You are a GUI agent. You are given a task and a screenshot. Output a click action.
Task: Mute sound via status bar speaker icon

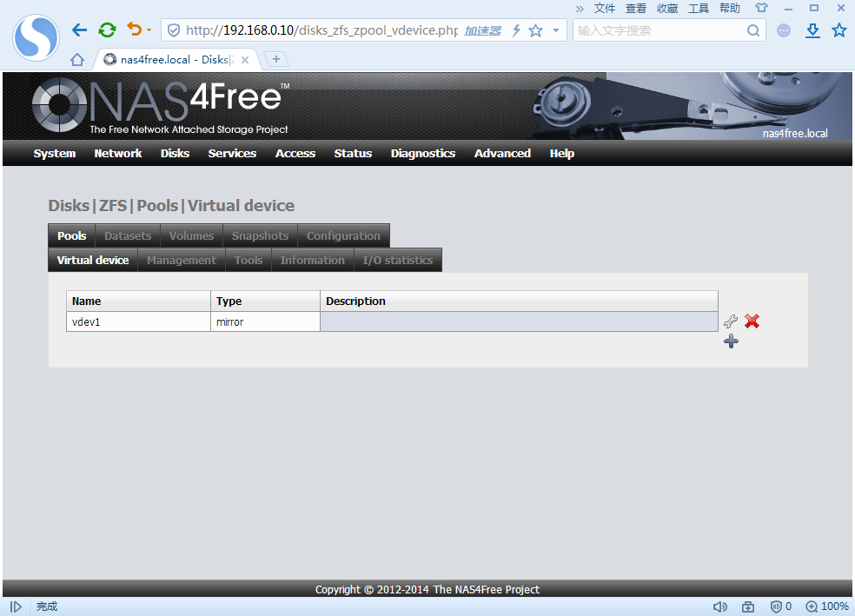(719, 606)
